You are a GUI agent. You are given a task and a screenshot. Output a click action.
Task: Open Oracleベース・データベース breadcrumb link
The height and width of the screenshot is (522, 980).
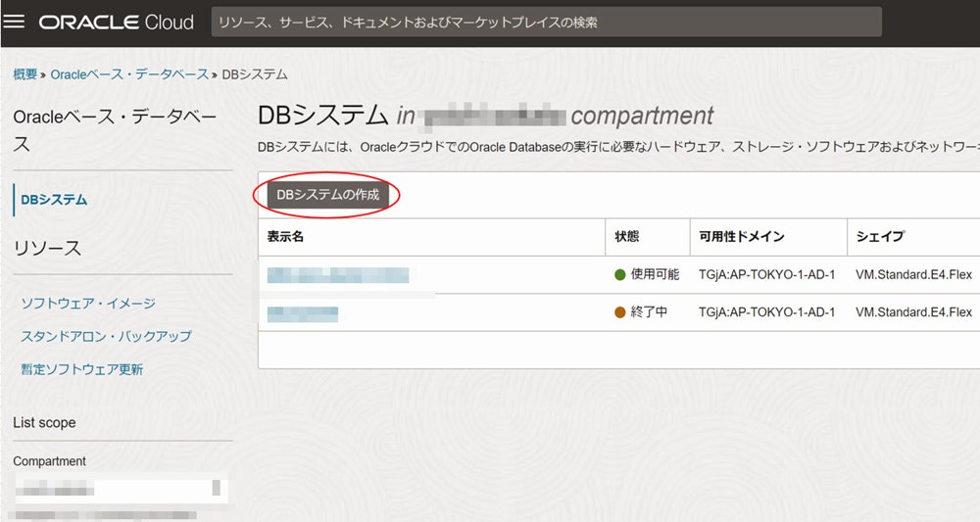click(129, 74)
